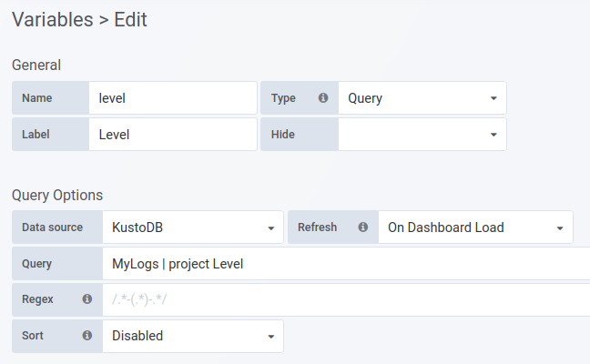Click the "Label" field label
The height and width of the screenshot is (364, 590).
click(x=37, y=135)
